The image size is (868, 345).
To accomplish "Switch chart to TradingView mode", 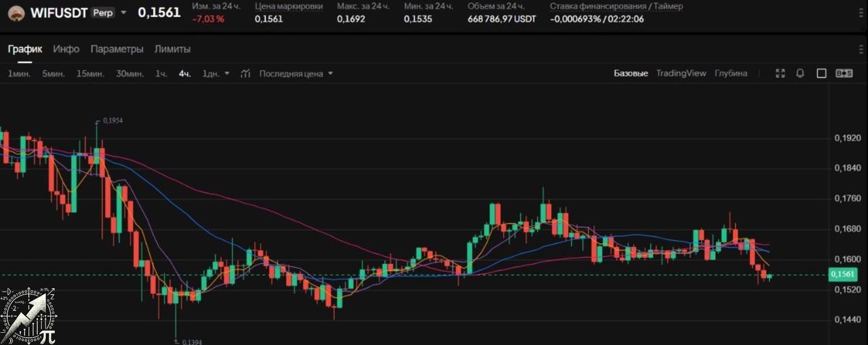I will (x=681, y=73).
